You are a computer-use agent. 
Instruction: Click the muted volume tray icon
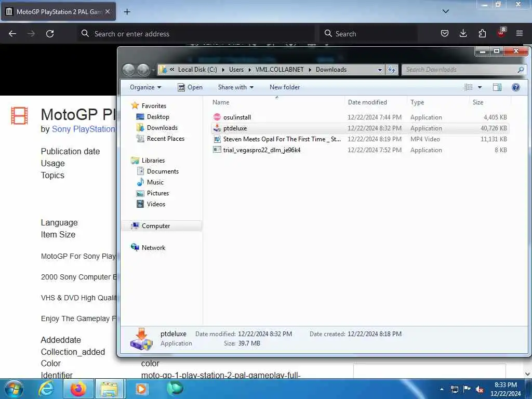(x=480, y=389)
